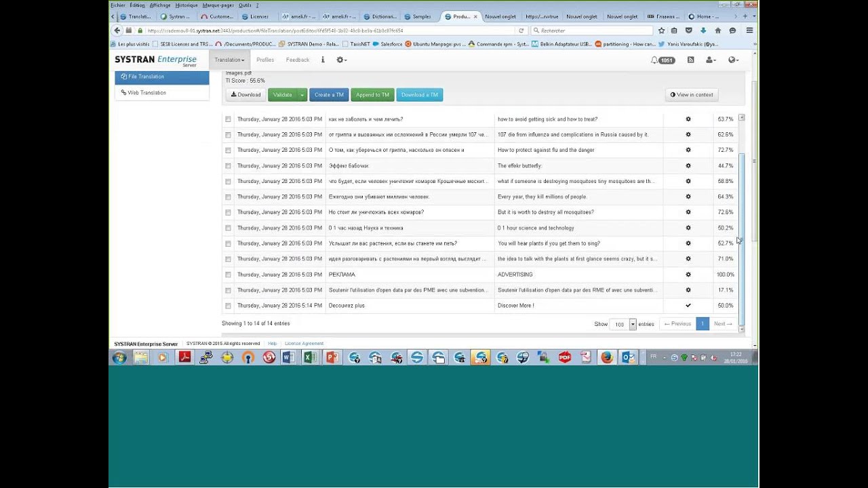Open the user account menu icon

click(710, 60)
